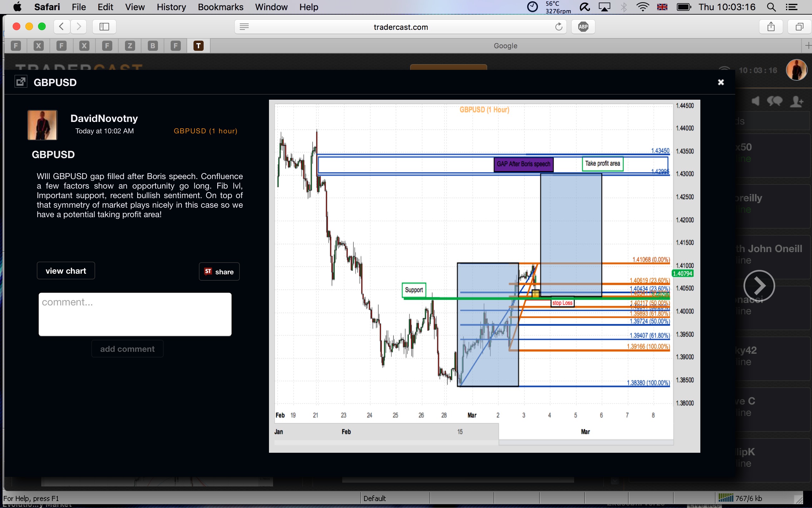The width and height of the screenshot is (812, 508).
Task: Switch to the Google tab
Action: click(x=505, y=46)
